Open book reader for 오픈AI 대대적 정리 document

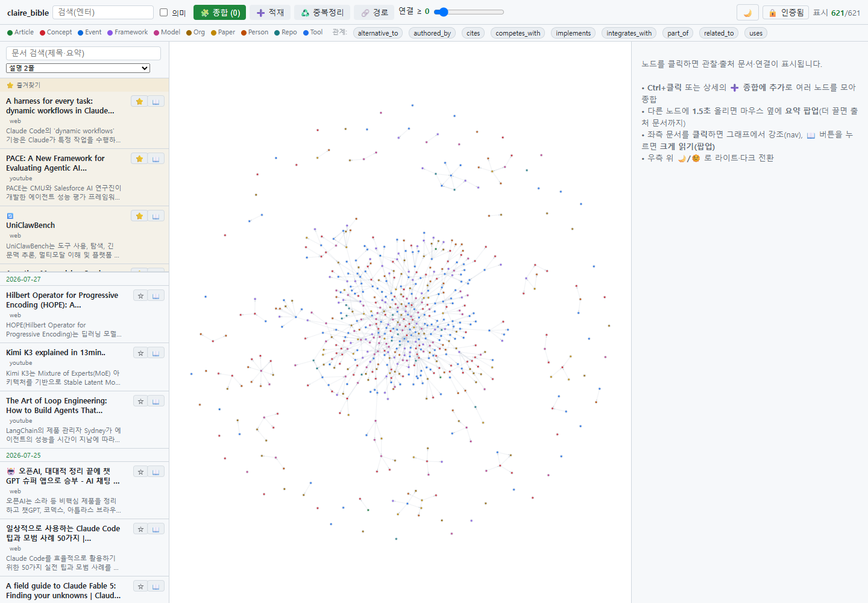coord(156,472)
